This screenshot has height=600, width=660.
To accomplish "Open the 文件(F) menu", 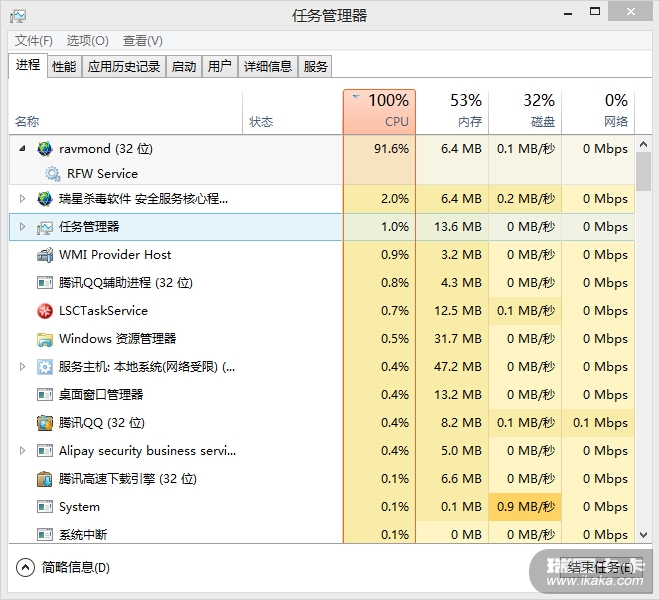I will point(34,41).
